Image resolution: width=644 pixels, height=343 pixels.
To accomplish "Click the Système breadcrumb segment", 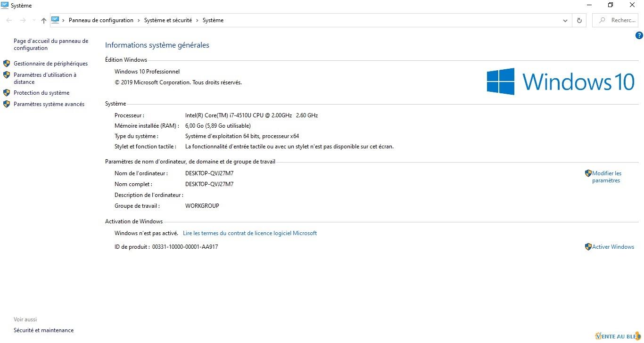I will coord(213,20).
